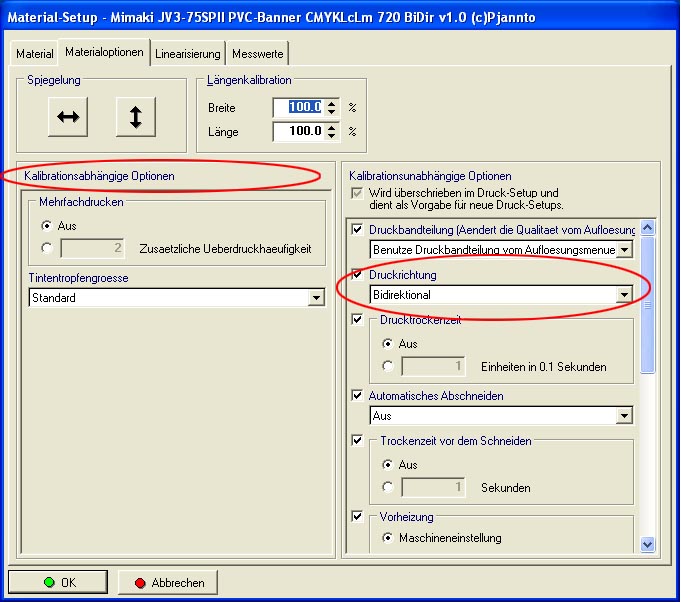Toggle the Automatisches Abschneiden checkbox
This screenshot has width=681, height=602.
tap(358, 396)
